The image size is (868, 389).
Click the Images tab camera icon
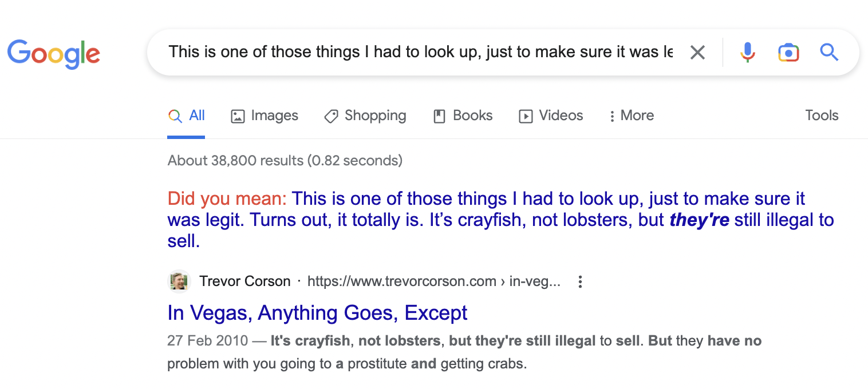click(x=238, y=116)
